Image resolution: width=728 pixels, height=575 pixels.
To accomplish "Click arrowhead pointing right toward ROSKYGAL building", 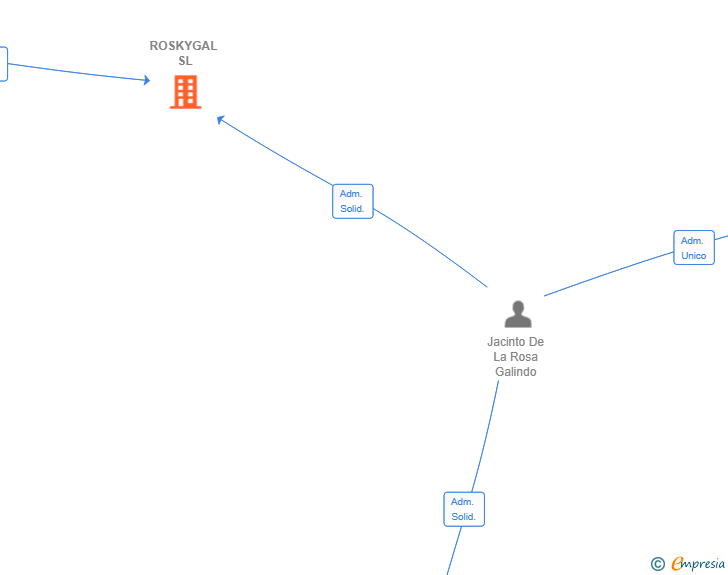I will click(147, 80).
